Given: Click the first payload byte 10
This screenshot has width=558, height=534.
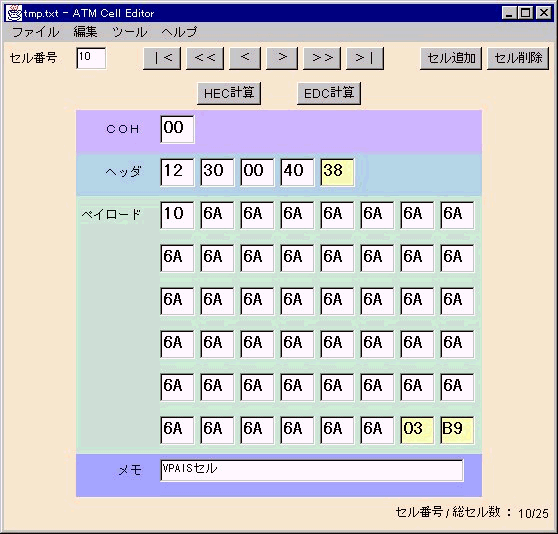Looking at the screenshot, I should (x=177, y=215).
